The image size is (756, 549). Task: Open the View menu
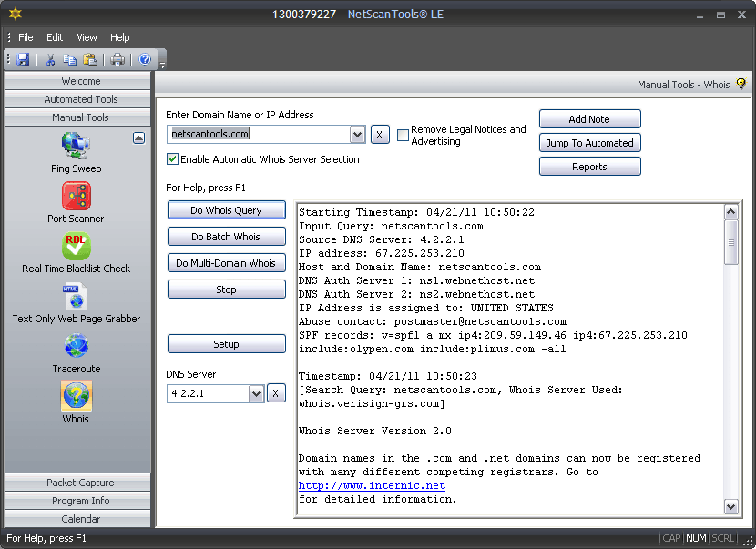pyautogui.click(x=87, y=37)
